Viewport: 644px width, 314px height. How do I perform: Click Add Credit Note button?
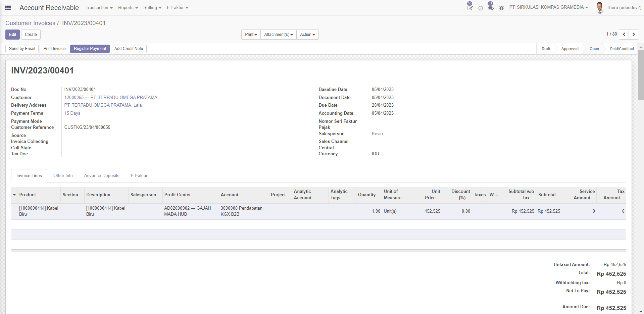(129, 49)
